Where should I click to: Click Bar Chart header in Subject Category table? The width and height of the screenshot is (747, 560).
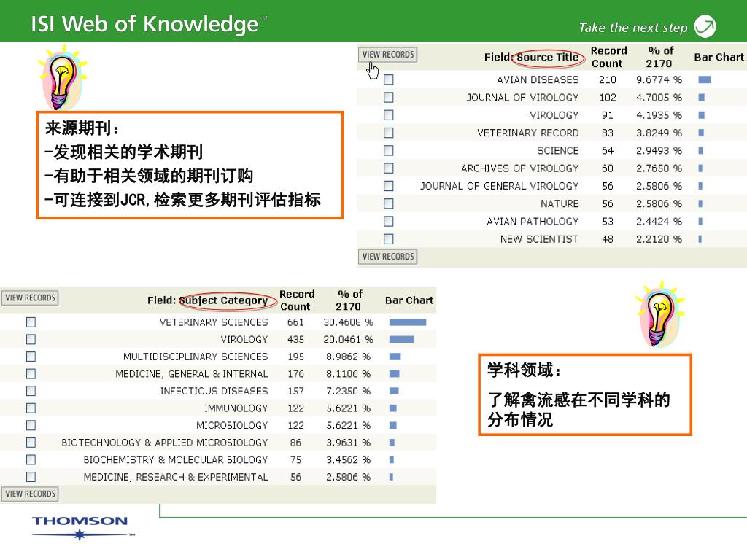(x=409, y=300)
